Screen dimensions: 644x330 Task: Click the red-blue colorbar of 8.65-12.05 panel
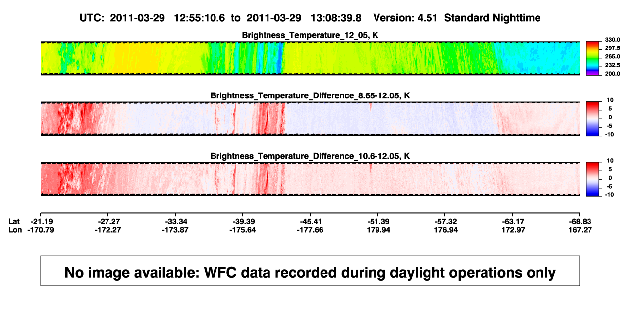coord(592,118)
